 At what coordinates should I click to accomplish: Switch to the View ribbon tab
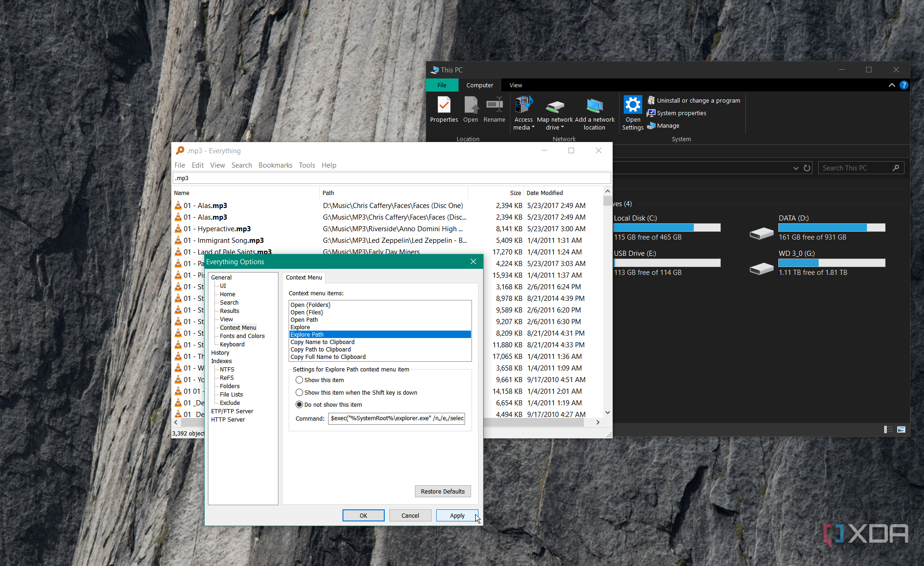click(515, 85)
